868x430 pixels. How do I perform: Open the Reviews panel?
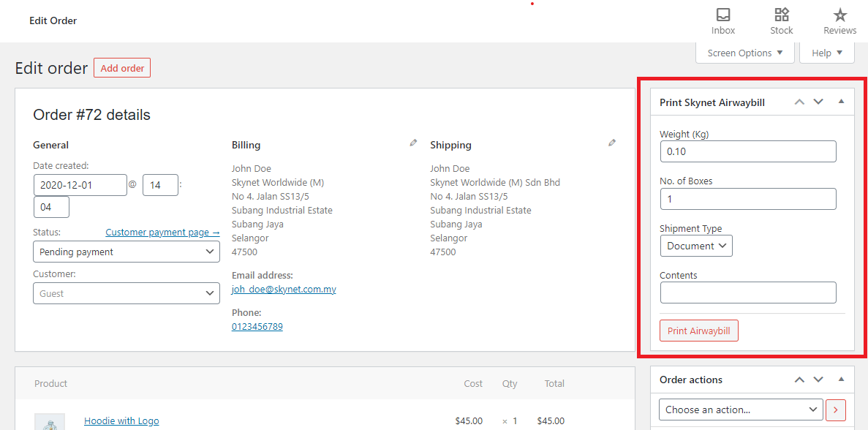pos(839,20)
